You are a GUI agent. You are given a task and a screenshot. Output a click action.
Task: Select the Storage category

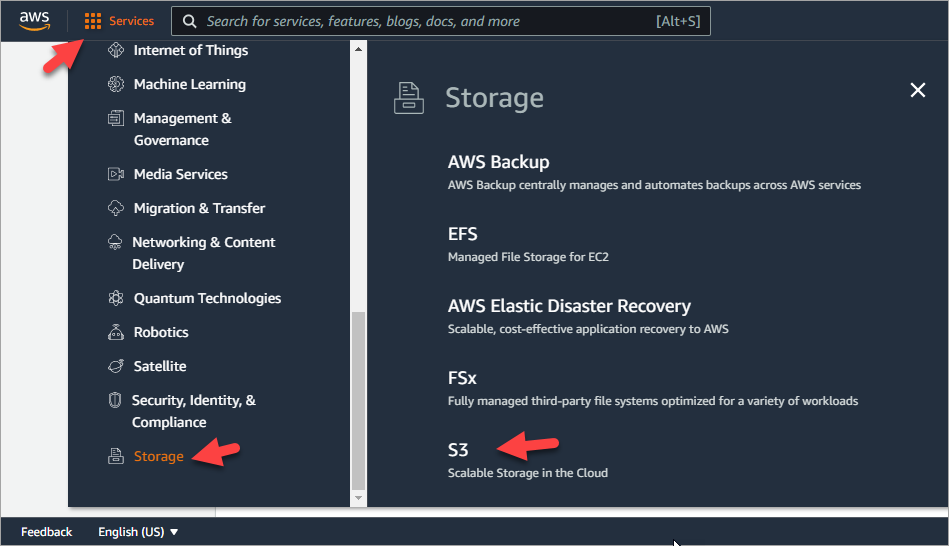coord(159,456)
